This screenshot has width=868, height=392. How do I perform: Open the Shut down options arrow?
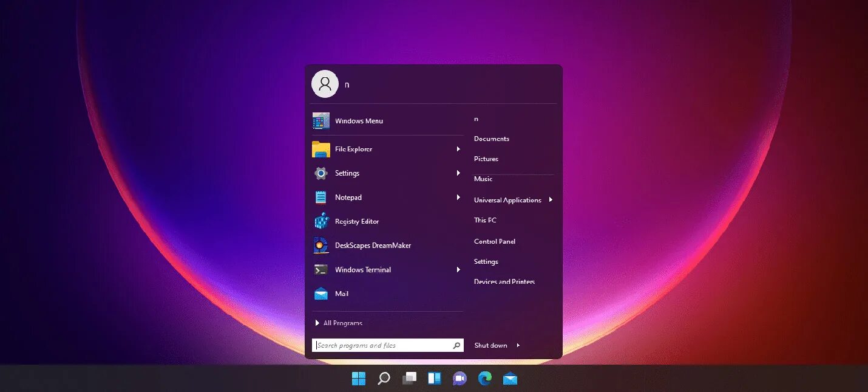[x=518, y=345]
